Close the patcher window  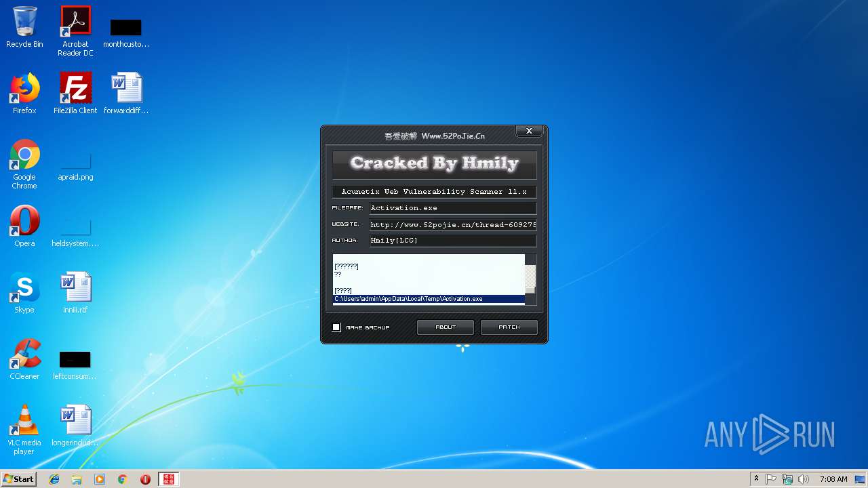tap(529, 131)
